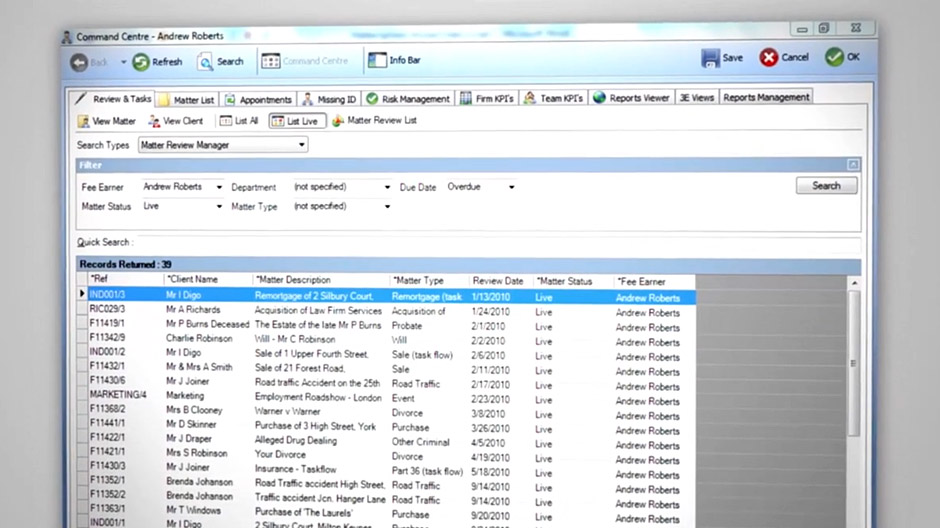
Task: Click the red Cancel icon
Action: point(769,58)
